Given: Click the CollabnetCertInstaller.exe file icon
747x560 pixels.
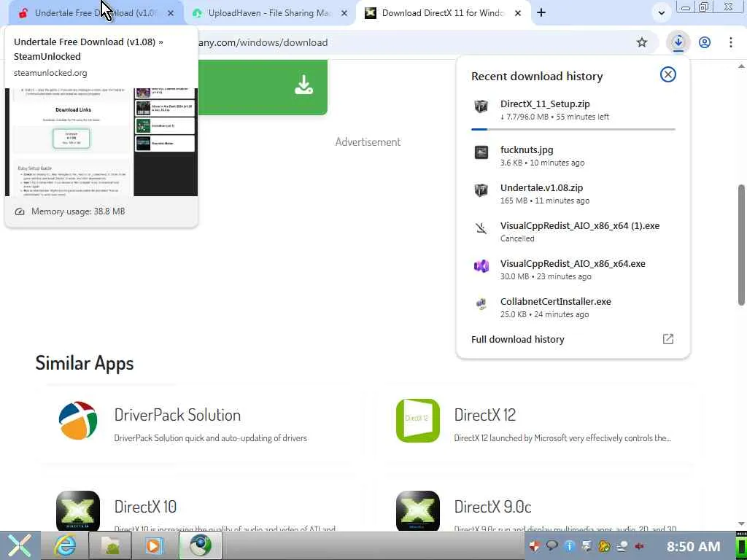Looking at the screenshot, I should coord(481,304).
